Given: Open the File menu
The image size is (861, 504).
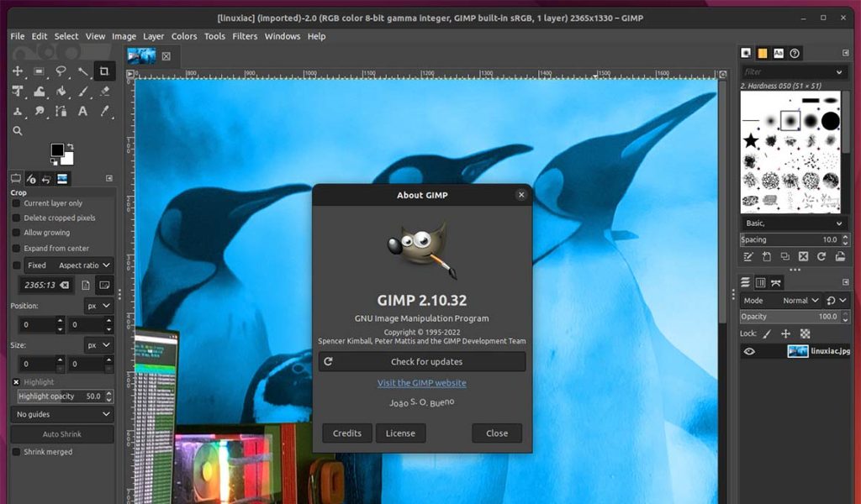Looking at the screenshot, I should (x=18, y=36).
